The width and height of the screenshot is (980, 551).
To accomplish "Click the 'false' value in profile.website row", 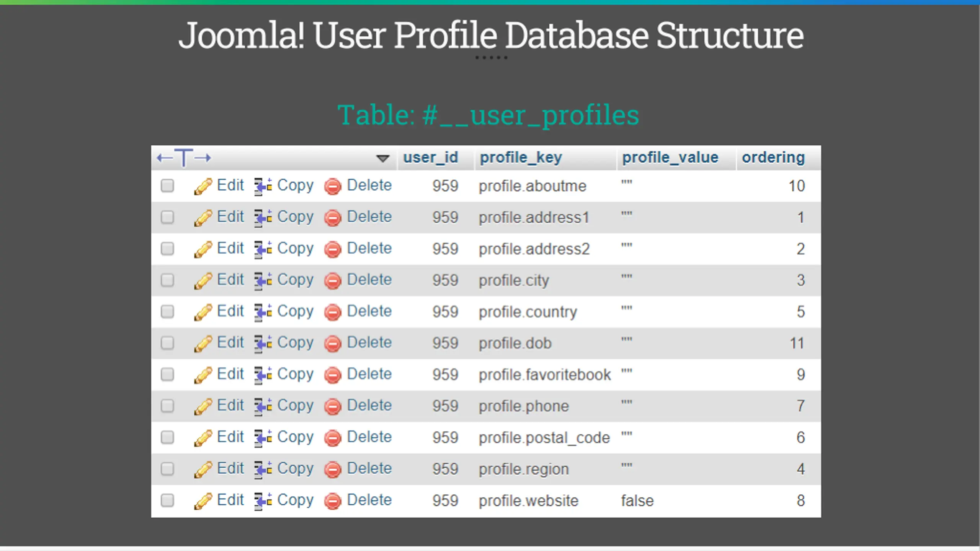I will click(x=637, y=501).
